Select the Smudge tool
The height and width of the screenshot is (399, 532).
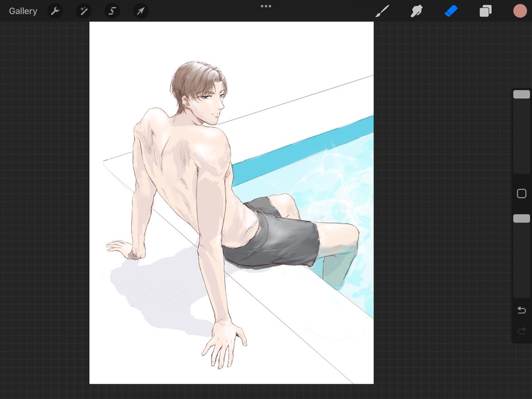(416, 11)
